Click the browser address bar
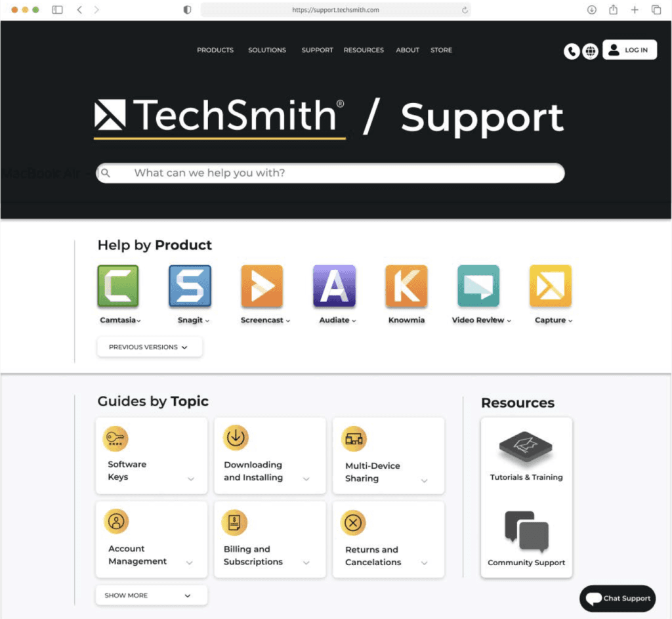Image resolution: width=672 pixels, height=619 pixels. click(x=335, y=10)
